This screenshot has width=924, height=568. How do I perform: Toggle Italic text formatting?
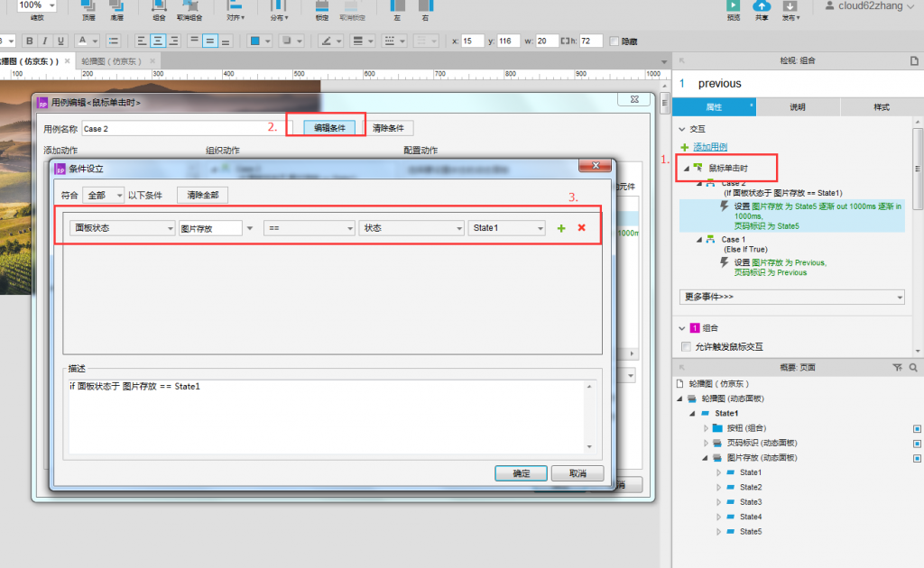(45, 41)
